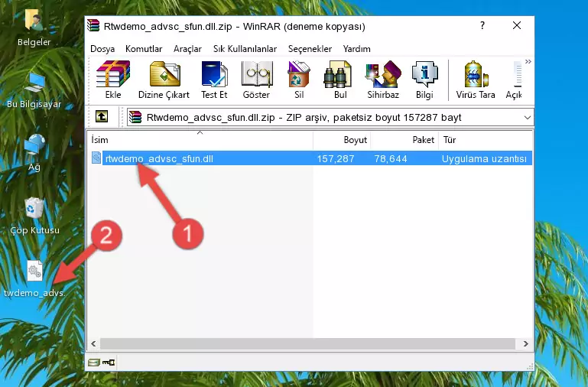Image resolution: width=588 pixels, height=387 pixels.
Task: Select the Bu Bilgisayar desktop icon
Action: [34, 90]
